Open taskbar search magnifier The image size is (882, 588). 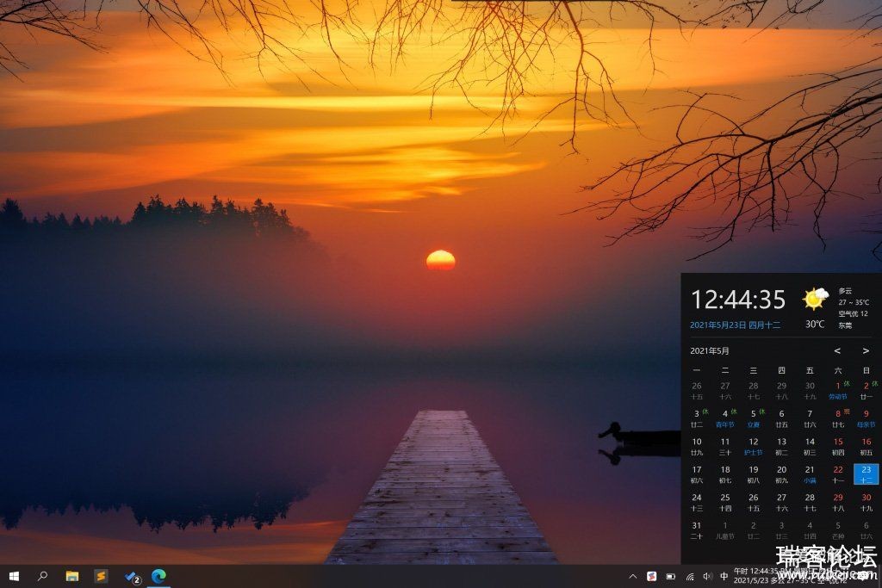(x=42, y=576)
